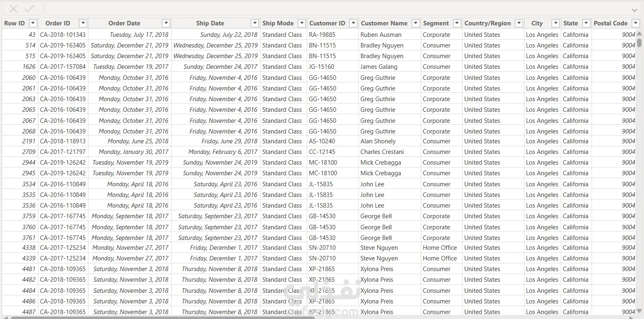This screenshot has height=319, width=644.
Task: Open the Segment column filter arrow
Action: (458, 23)
